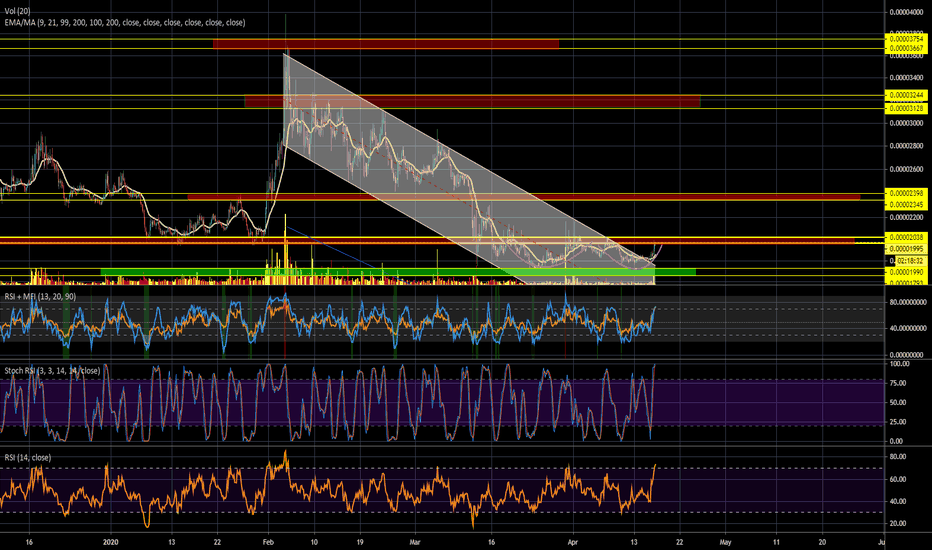Click the 0.00002800 price axis tick

click(x=906, y=146)
